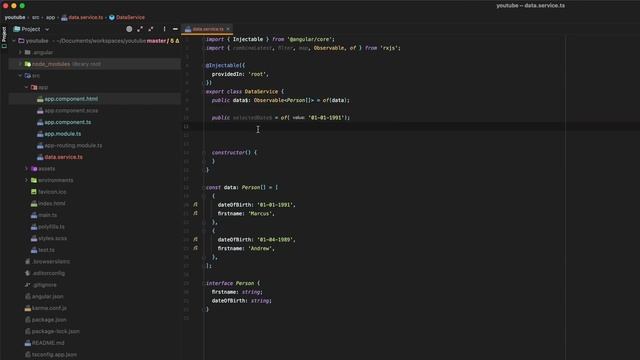
Task: Select package-lock.json in project tree
Action: (x=56, y=331)
